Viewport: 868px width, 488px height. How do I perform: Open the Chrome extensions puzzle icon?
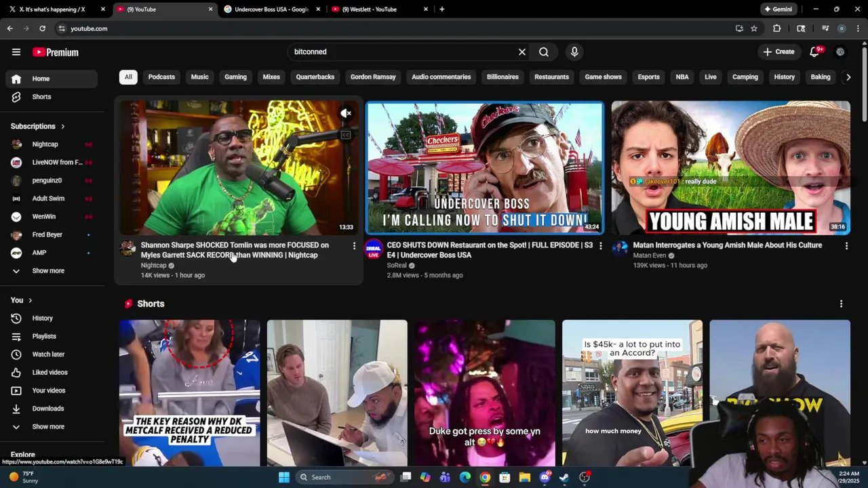(777, 28)
